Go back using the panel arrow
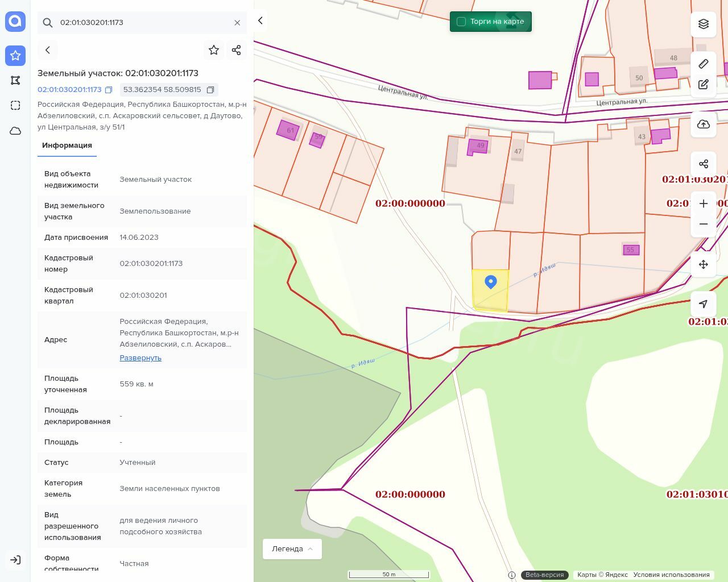 48,50
